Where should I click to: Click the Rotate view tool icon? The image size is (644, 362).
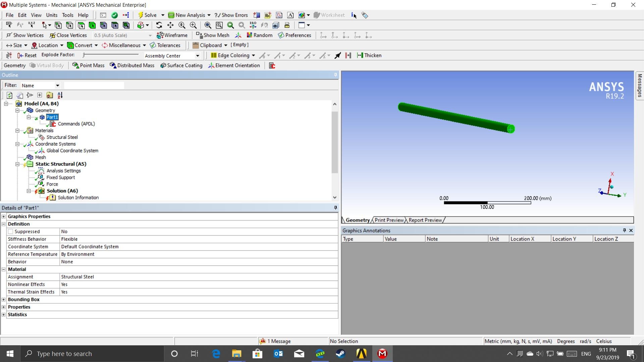(x=159, y=25)
